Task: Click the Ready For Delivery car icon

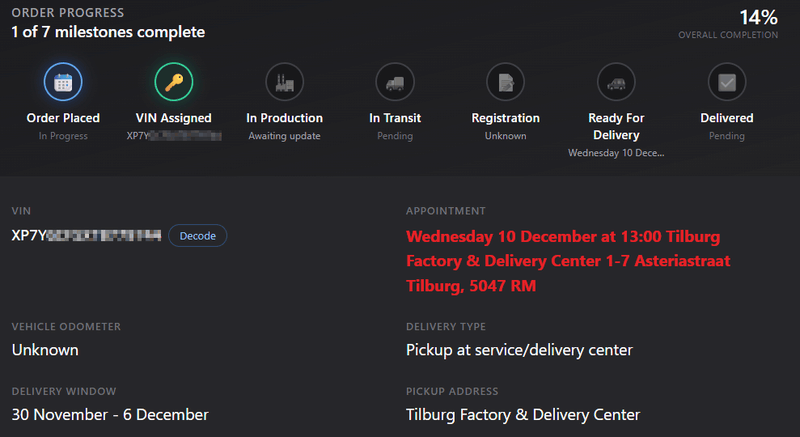Action: click(x=616, y=82)
